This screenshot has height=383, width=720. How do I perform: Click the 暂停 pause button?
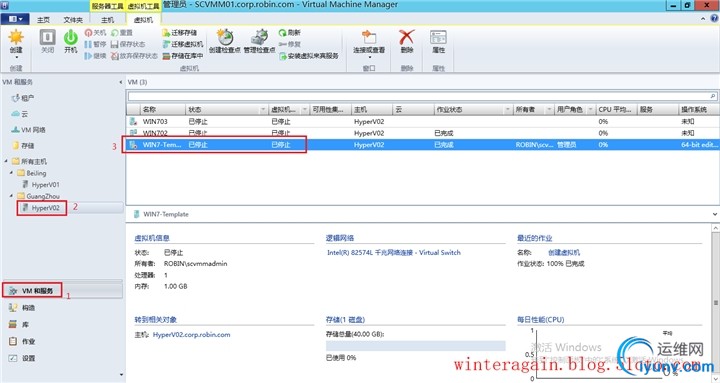pos(95,44)
